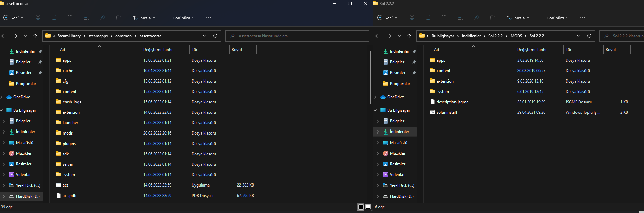Click search box in assettocorsa window
644x213 pixels.
[297, 36]
